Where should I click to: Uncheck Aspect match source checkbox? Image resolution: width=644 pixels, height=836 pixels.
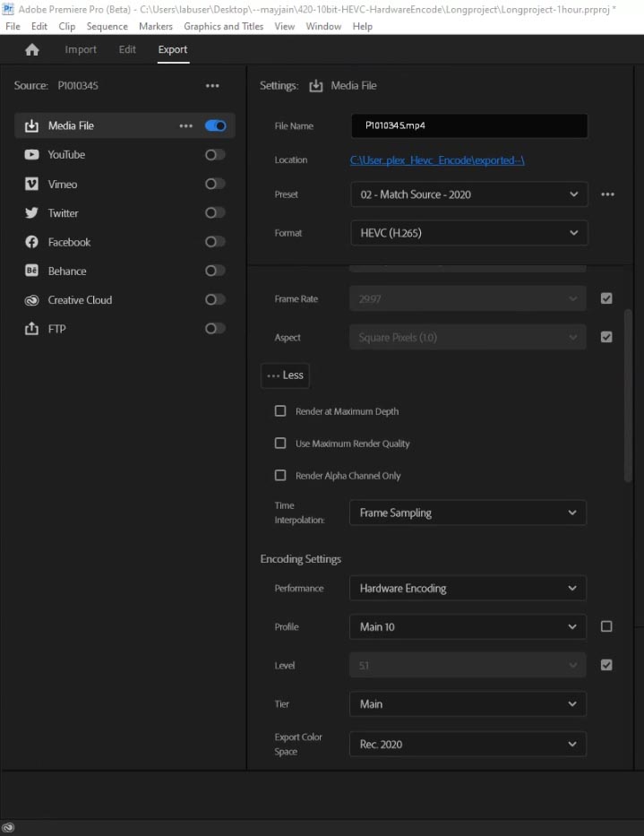coord(606,337)
